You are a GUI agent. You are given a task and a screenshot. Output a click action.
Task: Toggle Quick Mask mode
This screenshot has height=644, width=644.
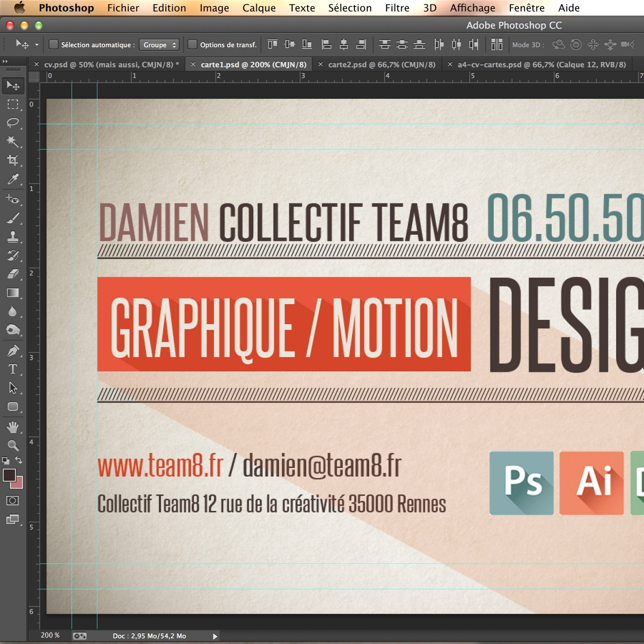point(12,501)
